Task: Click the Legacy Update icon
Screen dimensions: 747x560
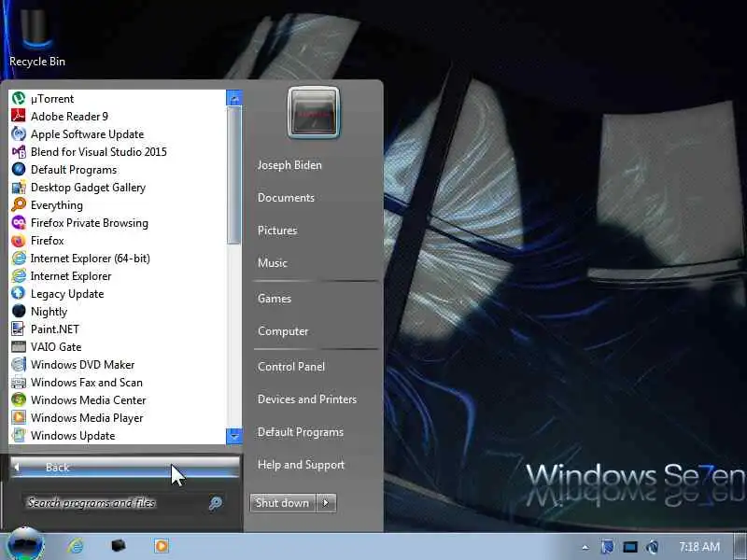Action: pos(19,293)
